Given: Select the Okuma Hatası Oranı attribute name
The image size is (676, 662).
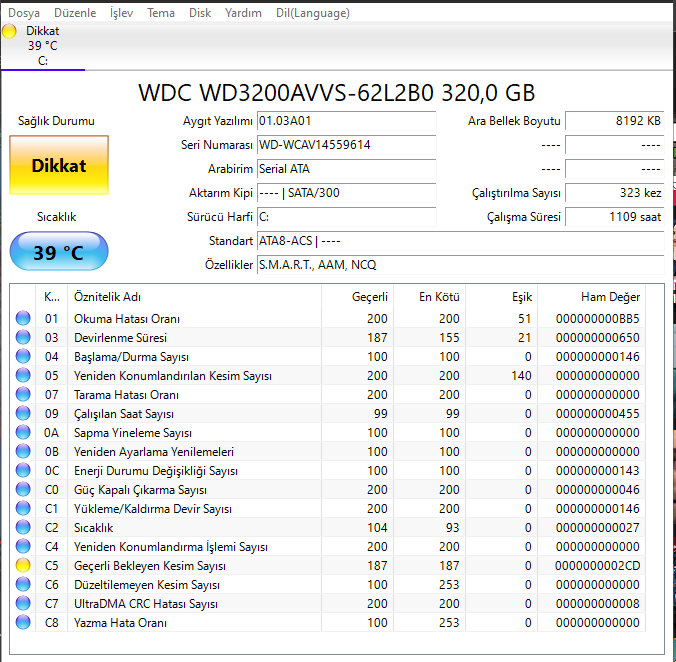Looking at the screenshot, I should [x=127, y=319].
